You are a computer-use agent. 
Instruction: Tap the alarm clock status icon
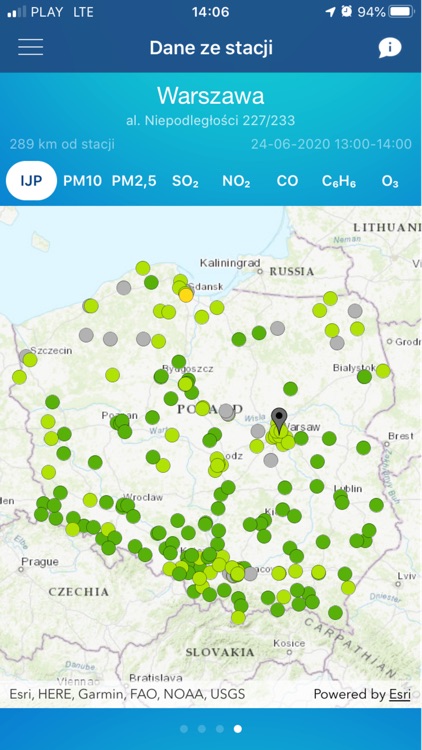point(346,11)
